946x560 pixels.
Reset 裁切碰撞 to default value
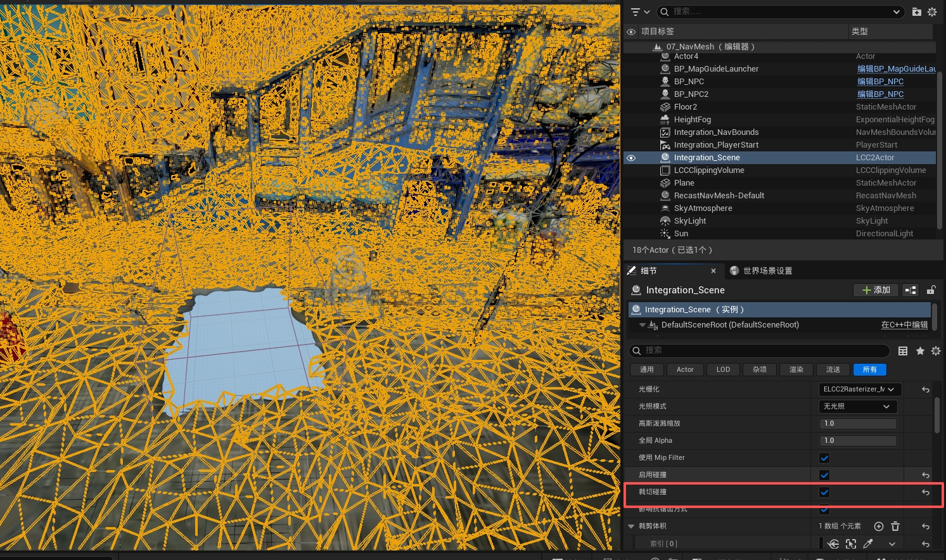(x=926, y=492)
